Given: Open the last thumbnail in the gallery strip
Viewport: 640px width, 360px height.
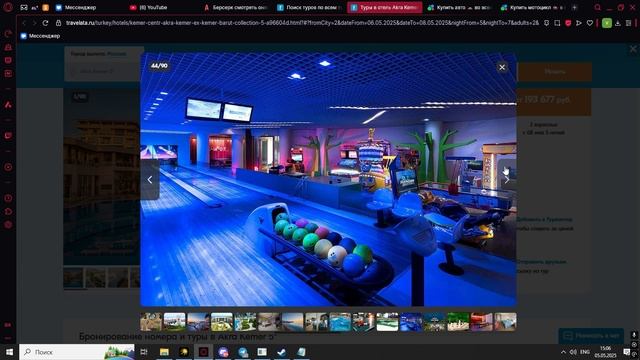Looking at the screenshot, I should 505,322.
